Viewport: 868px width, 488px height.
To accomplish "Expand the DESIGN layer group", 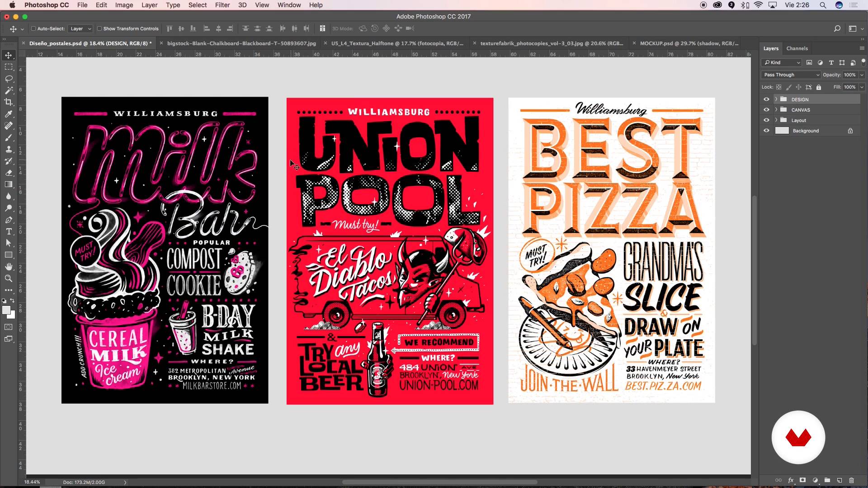I will point(776,99).
